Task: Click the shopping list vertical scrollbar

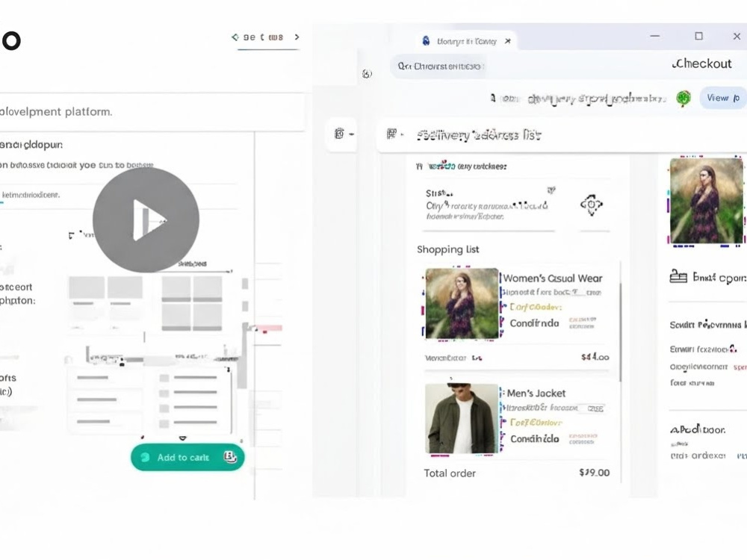Action: [620, 332]
